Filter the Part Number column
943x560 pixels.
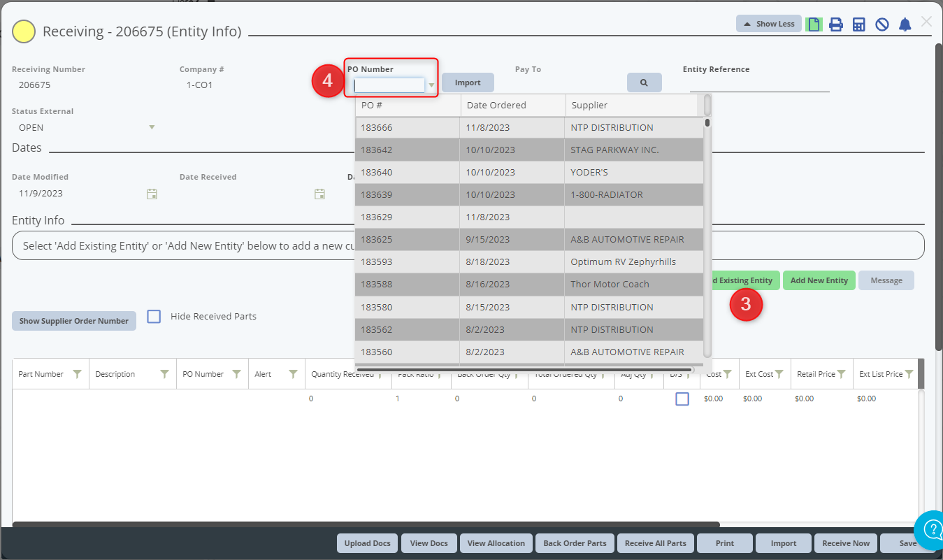click(78, 374)
